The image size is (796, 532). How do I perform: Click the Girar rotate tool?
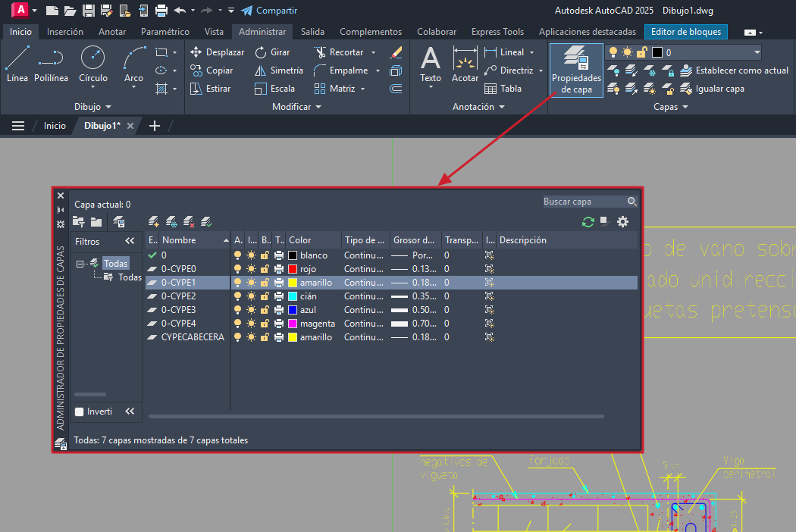pos(271,52)
